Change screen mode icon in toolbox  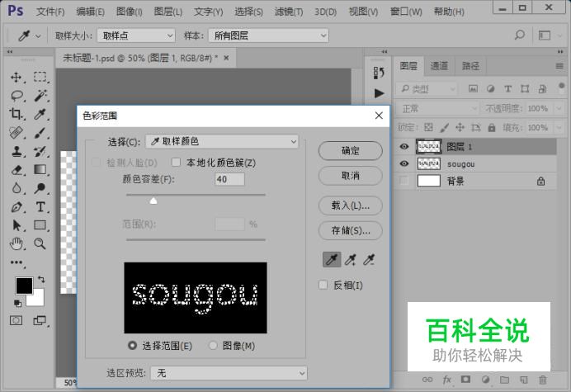pos(40,320)
